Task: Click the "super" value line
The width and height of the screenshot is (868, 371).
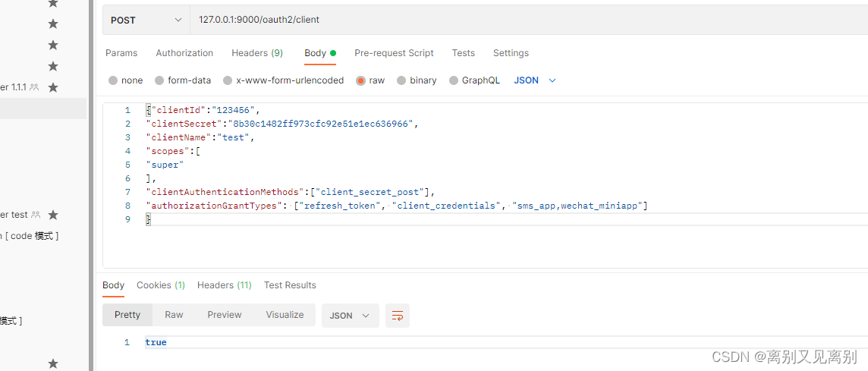Action: [x=165, y=165]
